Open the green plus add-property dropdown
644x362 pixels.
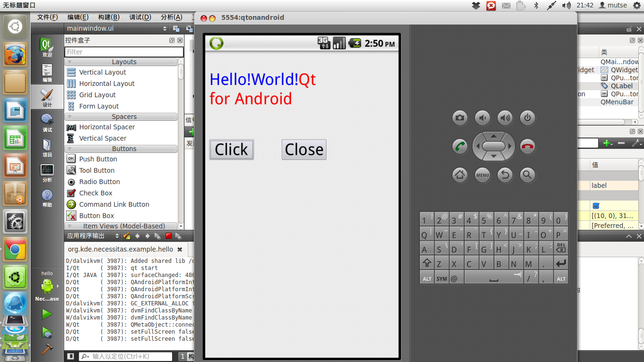click(608, 143)
